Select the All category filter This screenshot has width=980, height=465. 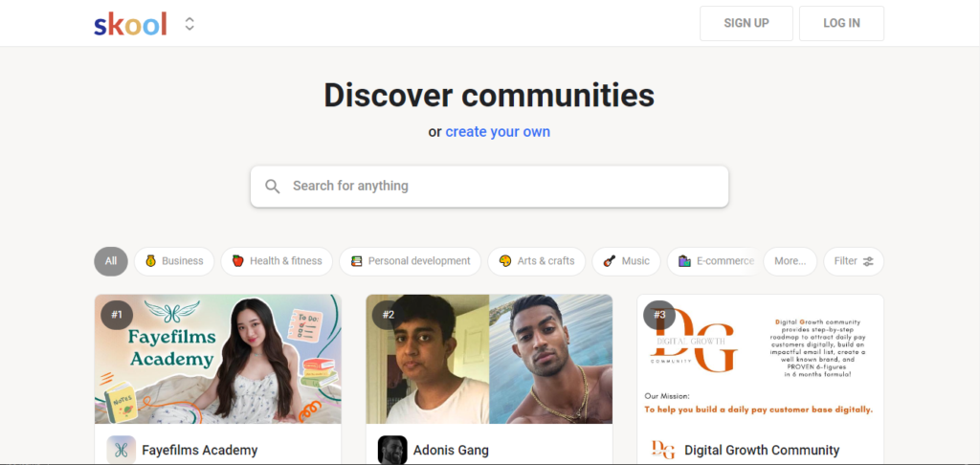(111, 261)
